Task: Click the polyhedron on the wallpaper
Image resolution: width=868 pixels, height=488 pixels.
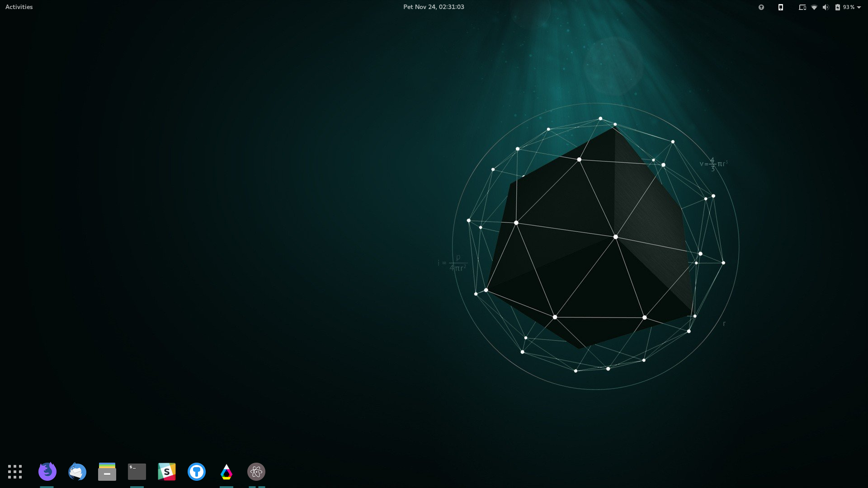Action: coord(597,244)
